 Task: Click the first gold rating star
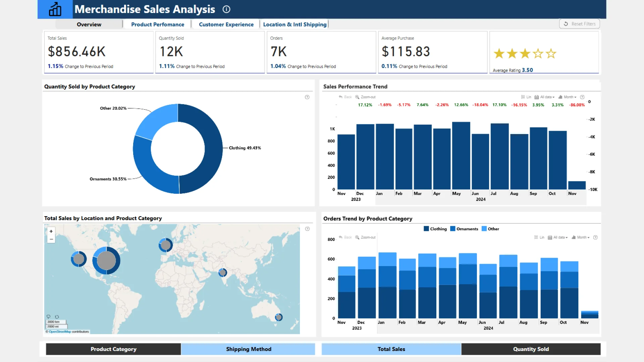[x=499, y=53]
